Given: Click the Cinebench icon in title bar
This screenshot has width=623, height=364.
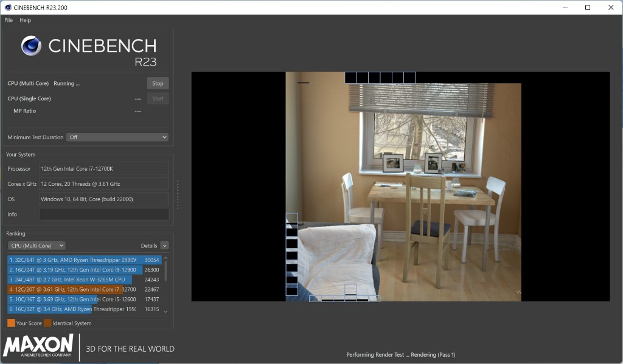Looking at the screenshot, I should pos(8,7).
